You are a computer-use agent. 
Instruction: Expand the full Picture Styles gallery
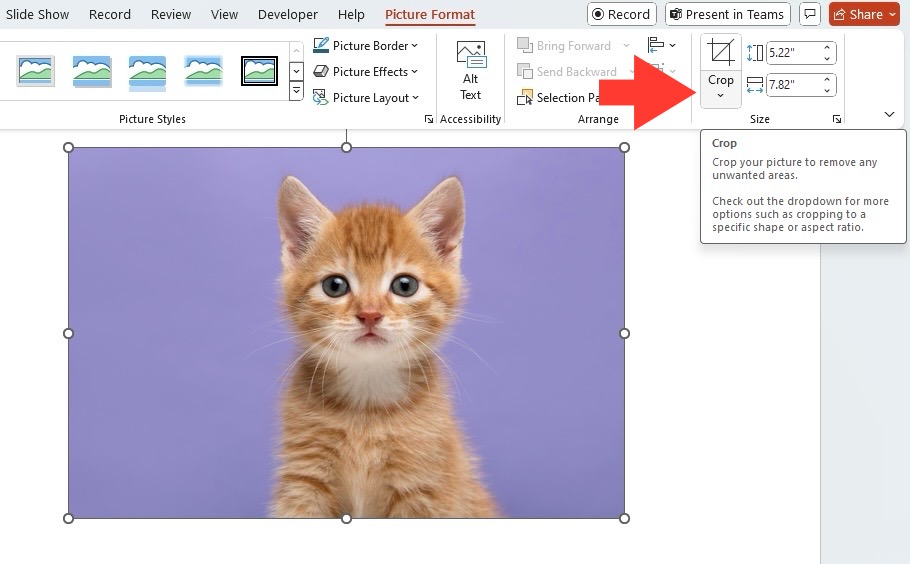click(297, 91)
